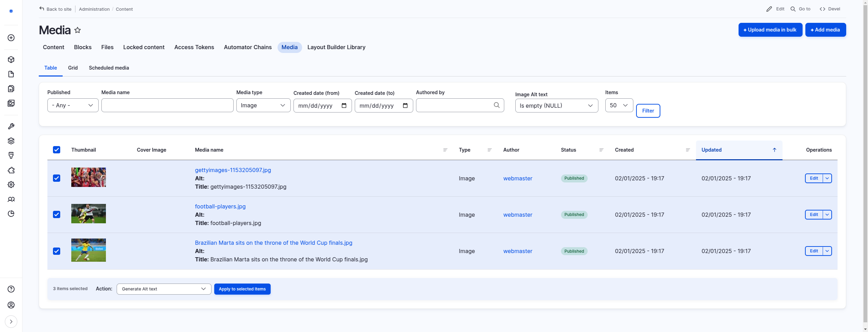The width and height of the screenshot is (868, 332).
Task: Click Apply to selected items button
Action: 242,289
